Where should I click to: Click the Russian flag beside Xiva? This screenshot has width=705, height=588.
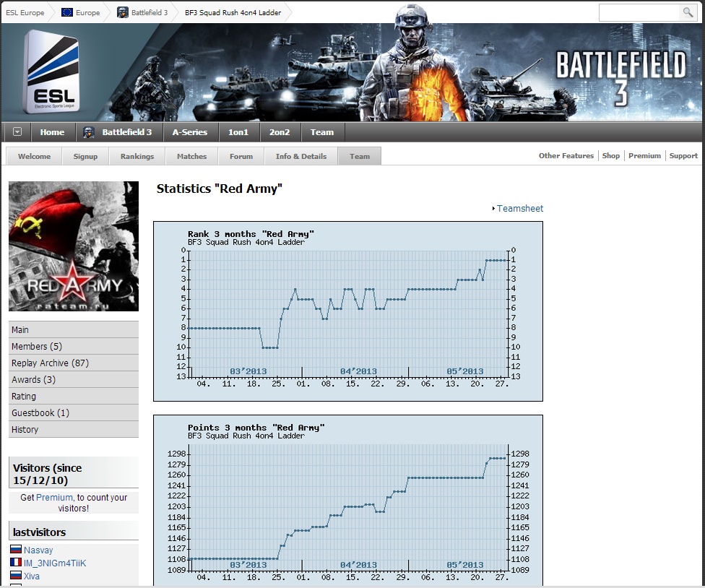pyautogui.click(x=16, y=576)
